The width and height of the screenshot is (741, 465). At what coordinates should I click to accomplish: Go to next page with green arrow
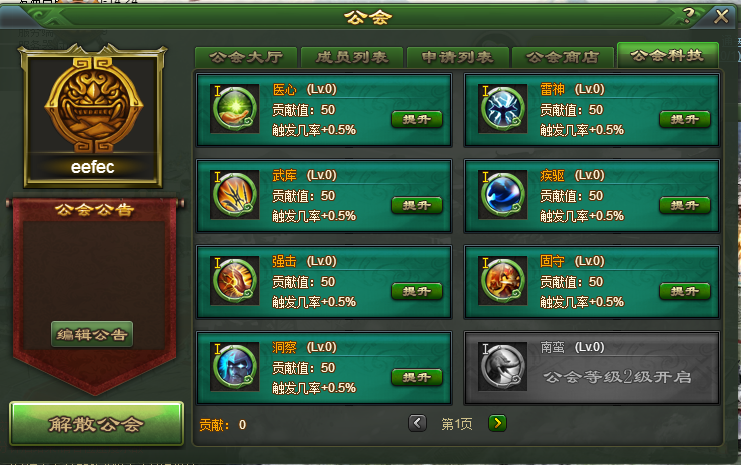(x=497, y=423)
